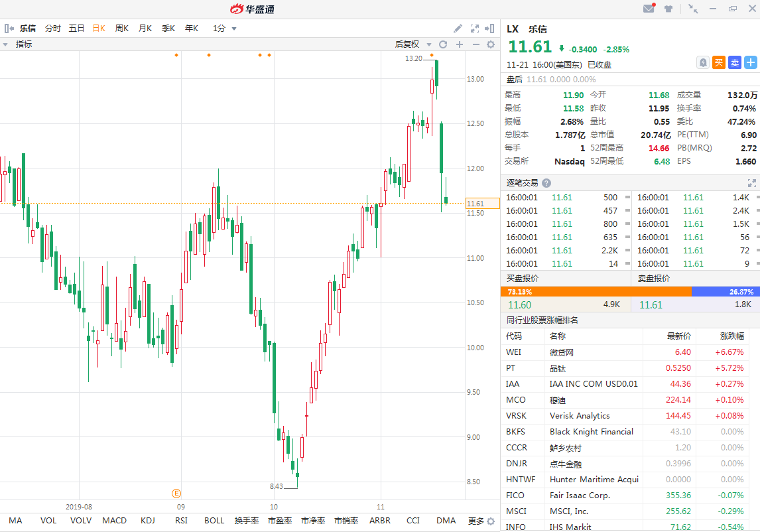Enable the 市净率 indicator
This screenshot has height=532, width=760.
click(313, 520)
